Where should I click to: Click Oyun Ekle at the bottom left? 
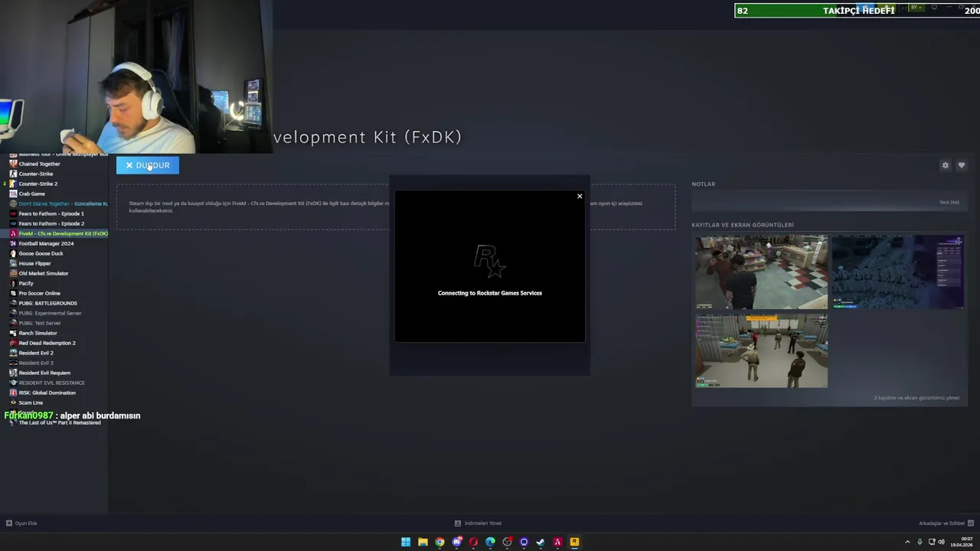pos(21,523)
